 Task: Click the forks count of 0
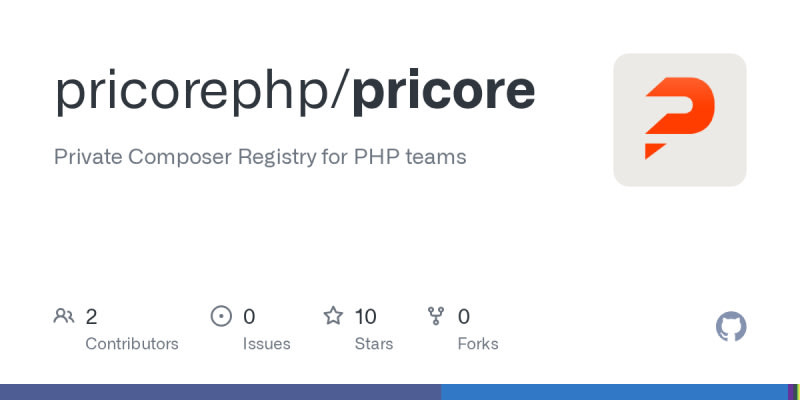click(464, 317)
